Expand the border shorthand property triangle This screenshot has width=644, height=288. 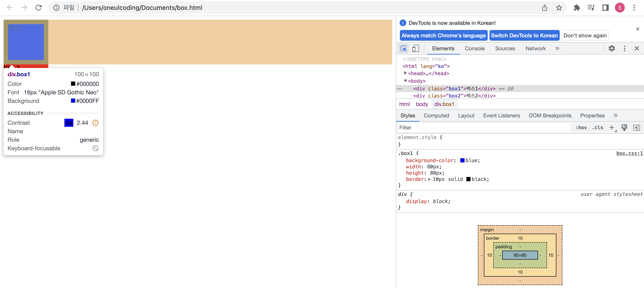tap(429, 179)
